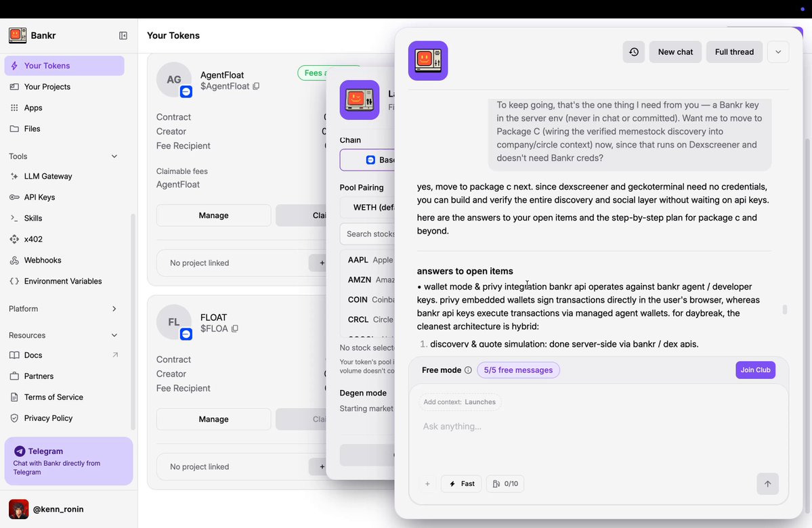
Task: Remove the Launches context chip
Action: click(460, 401)
